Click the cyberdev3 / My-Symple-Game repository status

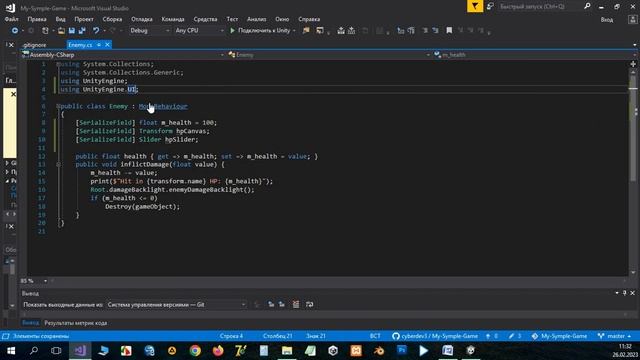click(x=435, y=336)
